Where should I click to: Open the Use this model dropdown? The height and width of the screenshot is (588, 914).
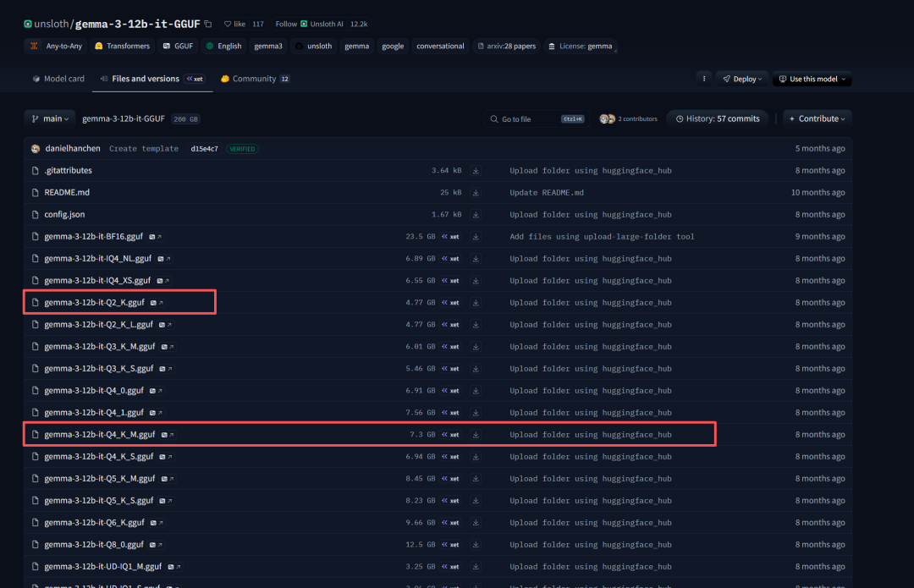tap(812, 79)
